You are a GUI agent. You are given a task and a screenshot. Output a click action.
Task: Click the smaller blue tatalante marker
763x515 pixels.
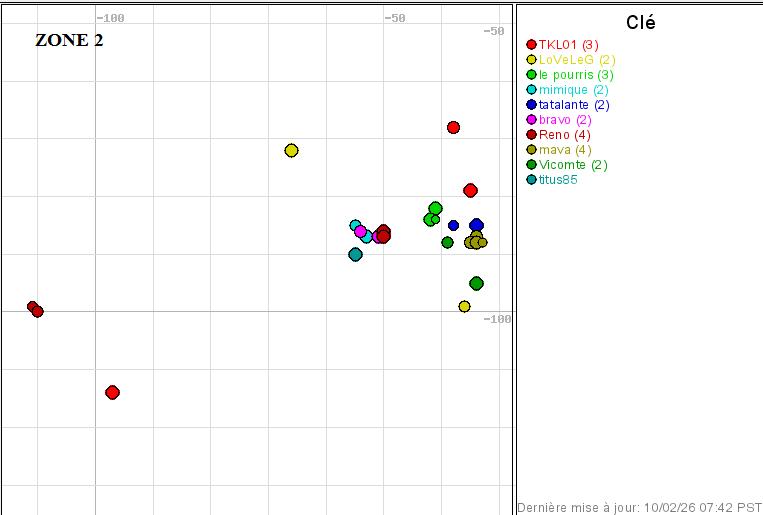[454, 225]
